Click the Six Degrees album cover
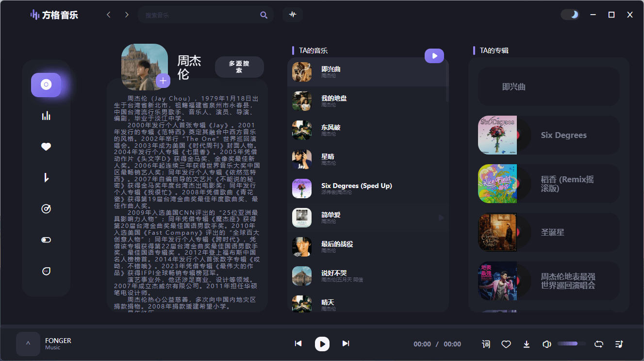 click(497, 135)
